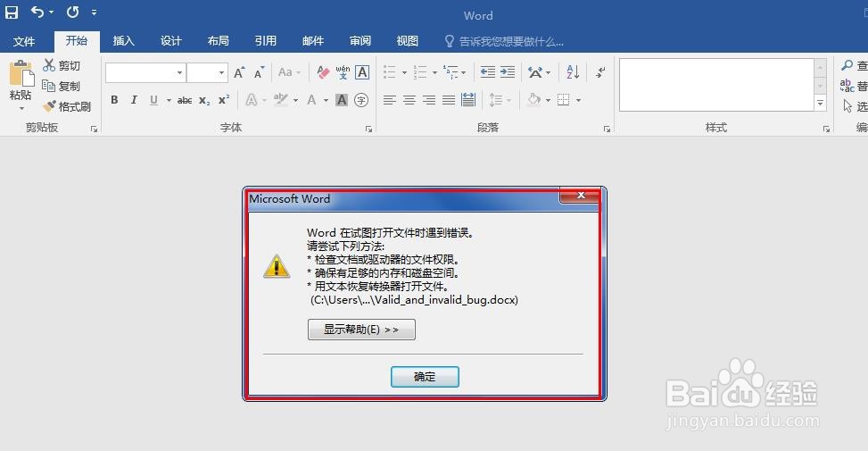Open the underline style dropdown arrow

point(169,100)
